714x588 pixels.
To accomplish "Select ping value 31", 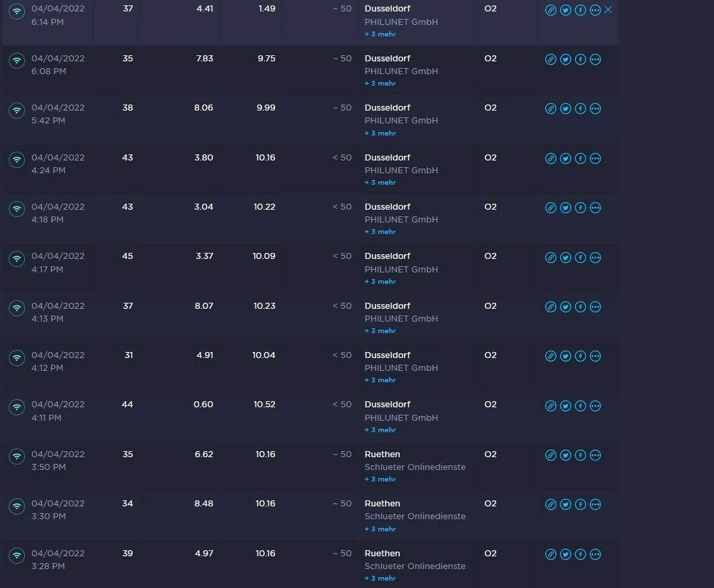I will click(129, 355).
